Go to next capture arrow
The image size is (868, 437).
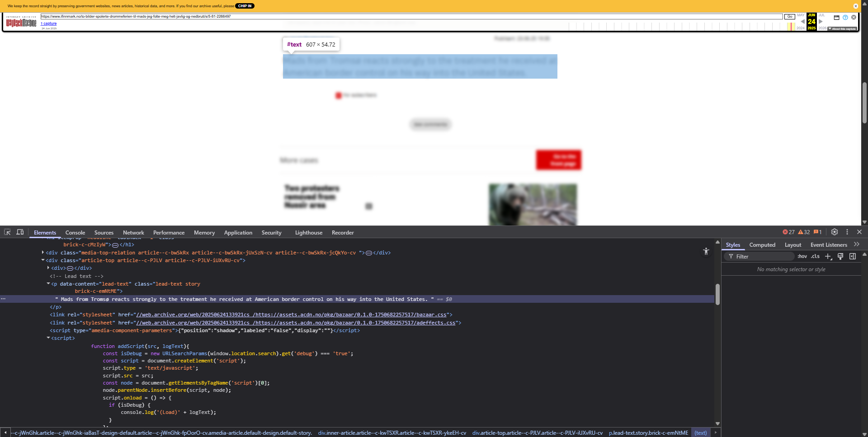pyautogui.click(x=821, y=21)
